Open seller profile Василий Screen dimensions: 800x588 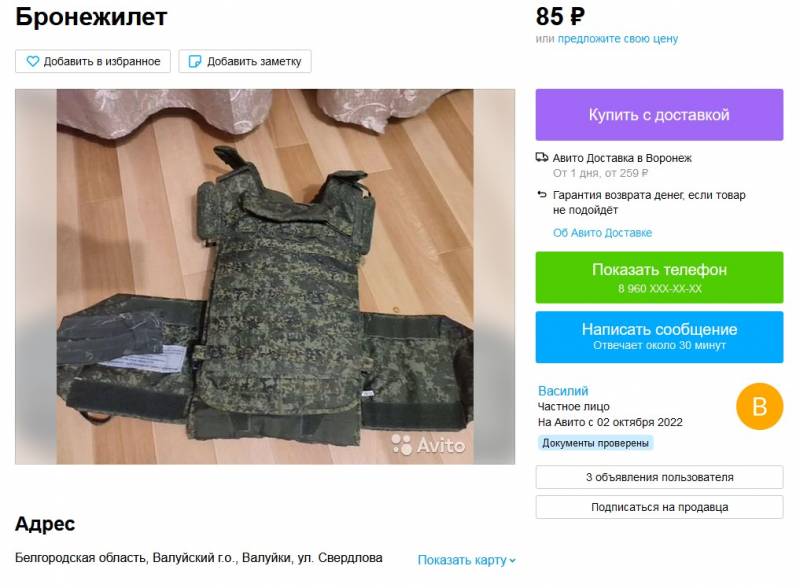(563, 391)
